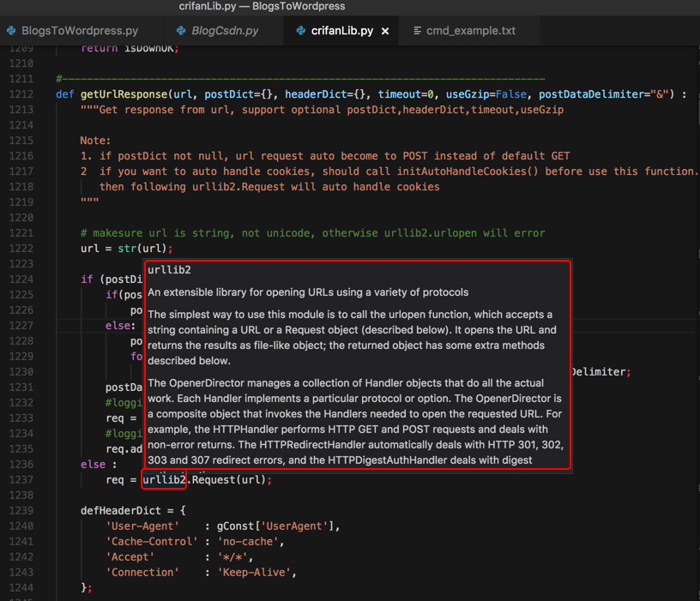Open the cmd_example.txt tab

(471, 30)
